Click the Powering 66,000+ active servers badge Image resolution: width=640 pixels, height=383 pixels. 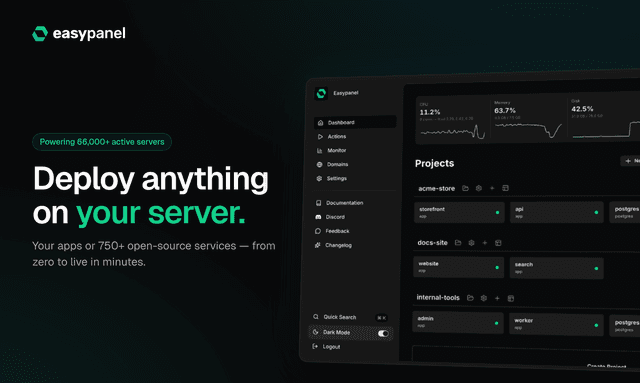102,142
